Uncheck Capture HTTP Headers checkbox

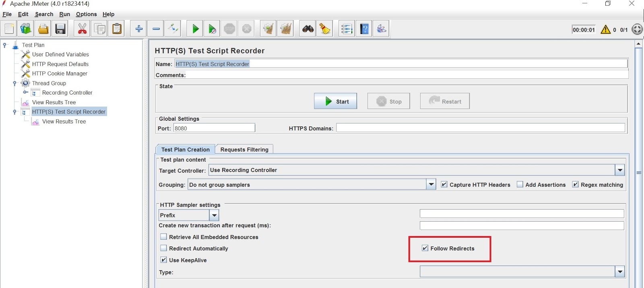444,185
